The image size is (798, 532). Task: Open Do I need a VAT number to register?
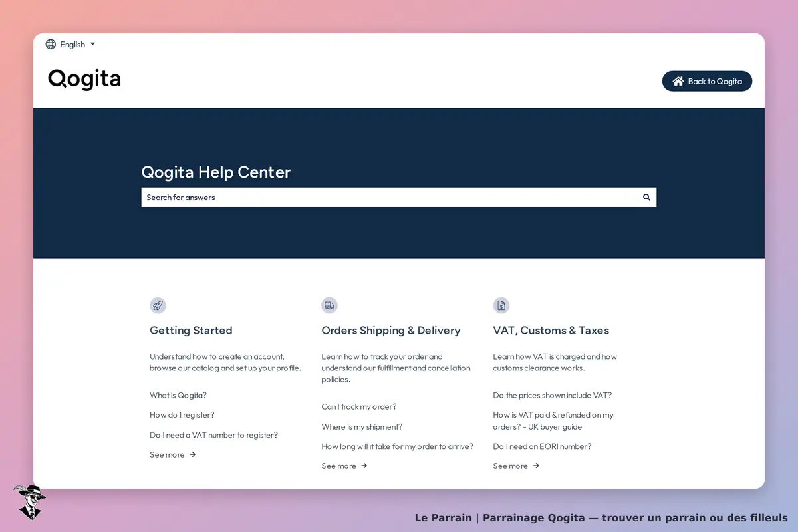[213, 435]
